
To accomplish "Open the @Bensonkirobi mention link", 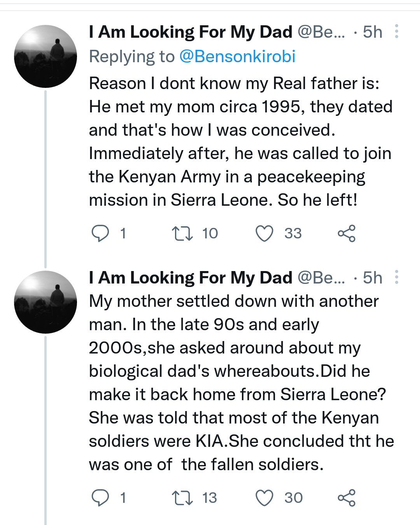I will 238,57.
